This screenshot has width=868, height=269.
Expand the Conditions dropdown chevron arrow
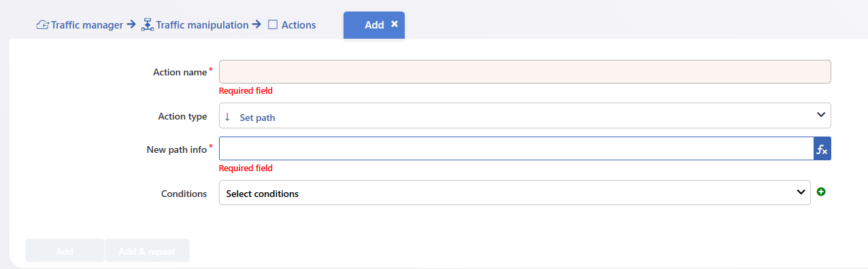(801, 193)
